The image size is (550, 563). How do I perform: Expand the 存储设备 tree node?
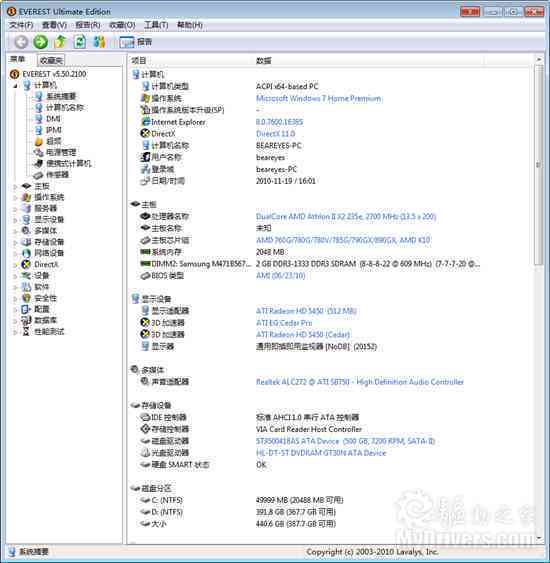(x=15, y=242)
